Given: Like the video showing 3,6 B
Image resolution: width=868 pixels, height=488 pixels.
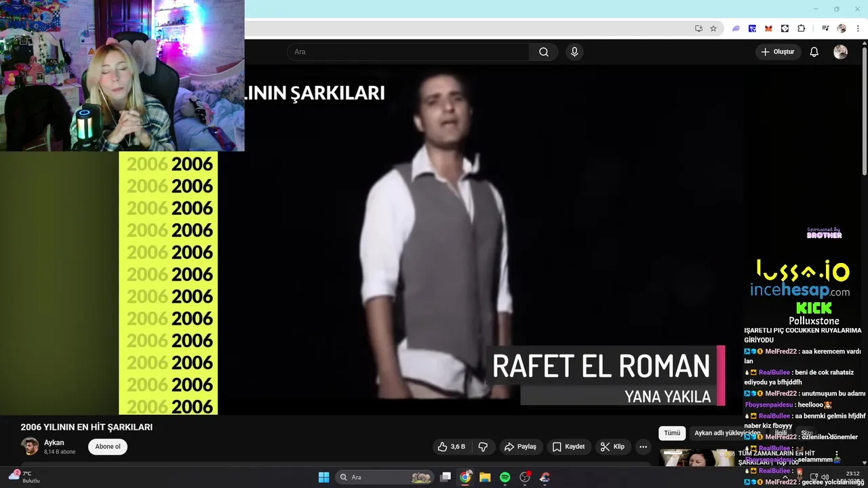Looking at the screenshot, I should click(x=452, y=447).
